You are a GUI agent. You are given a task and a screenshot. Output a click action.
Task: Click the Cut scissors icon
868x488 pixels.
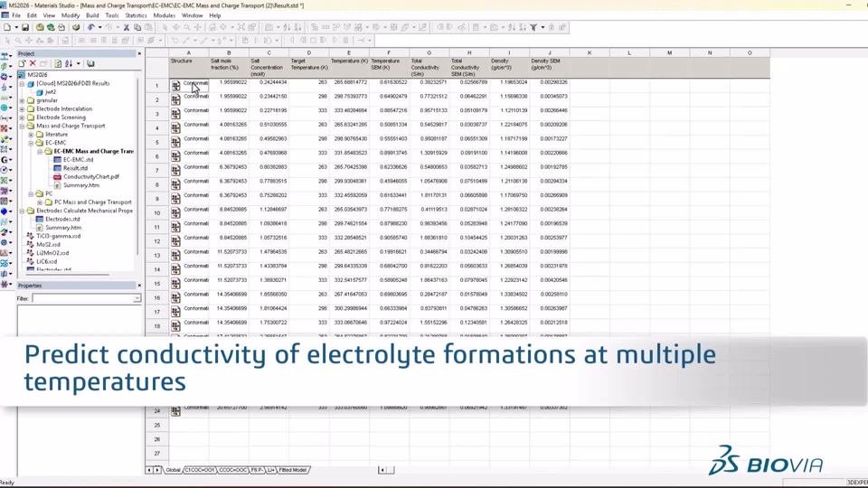tap(127, 27)
